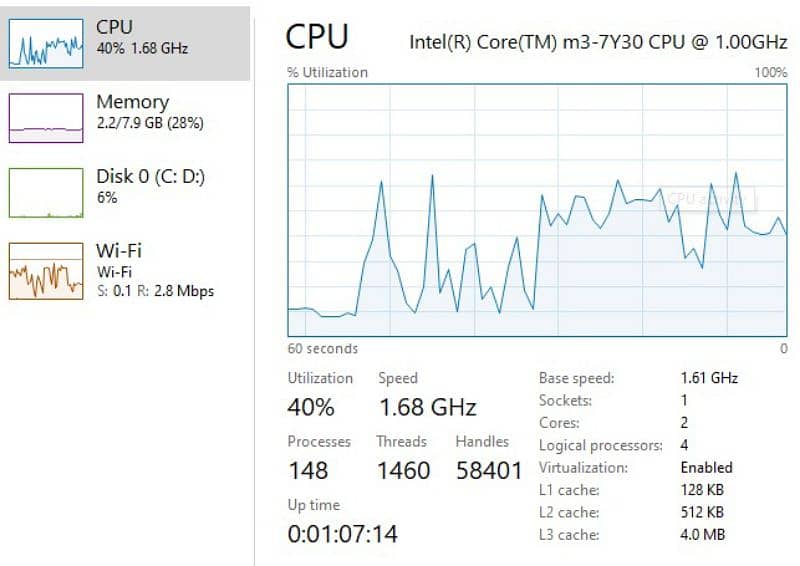Click the large CPU heading title

tap(317, 37)
